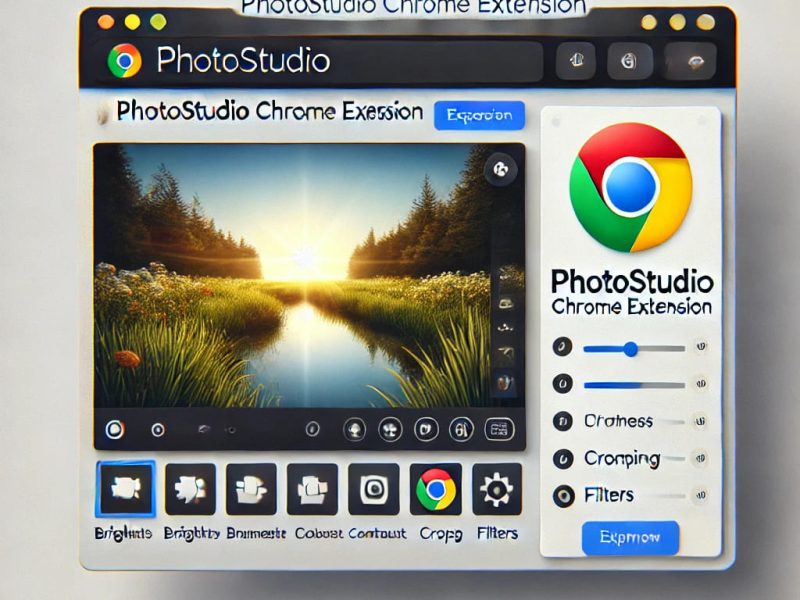Click the Cropg caption under Chrome tile
Image resolution: width=800 pixels, height=600 pixels.
pos(441,534)
